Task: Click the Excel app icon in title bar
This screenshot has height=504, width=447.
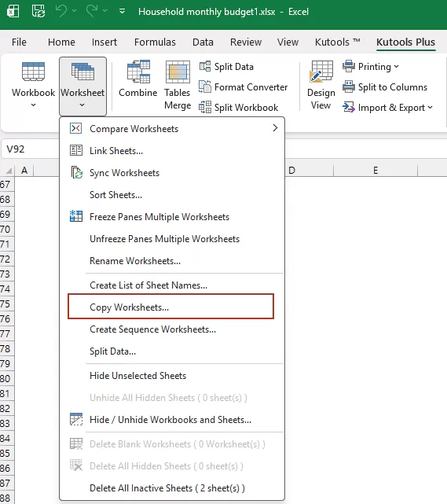Action: (x=13, y=12)
